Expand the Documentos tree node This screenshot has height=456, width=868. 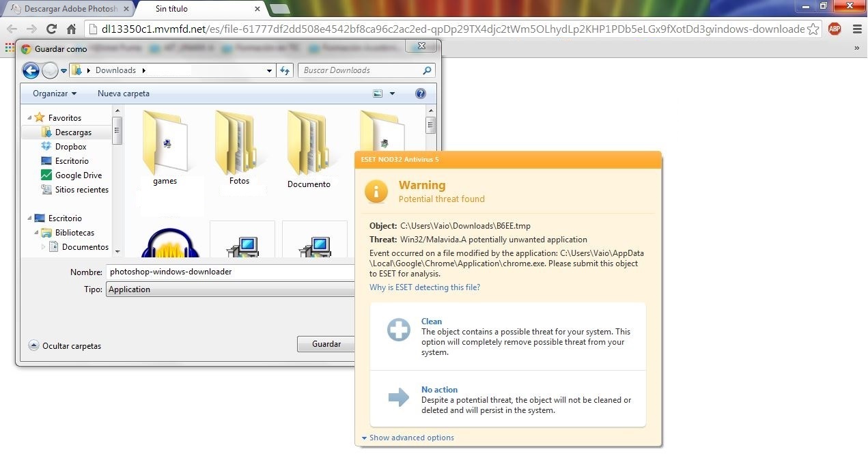coord(44,247)
